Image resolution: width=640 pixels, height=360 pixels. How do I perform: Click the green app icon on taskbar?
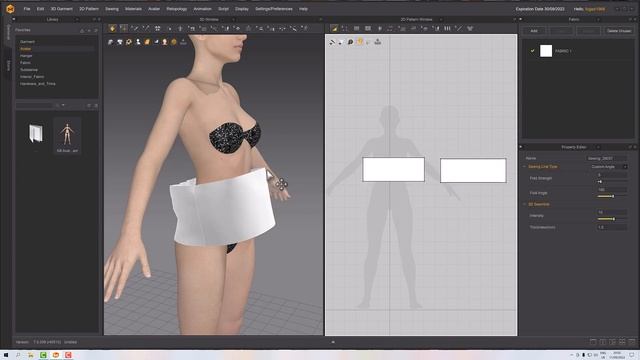pos(43,355)
